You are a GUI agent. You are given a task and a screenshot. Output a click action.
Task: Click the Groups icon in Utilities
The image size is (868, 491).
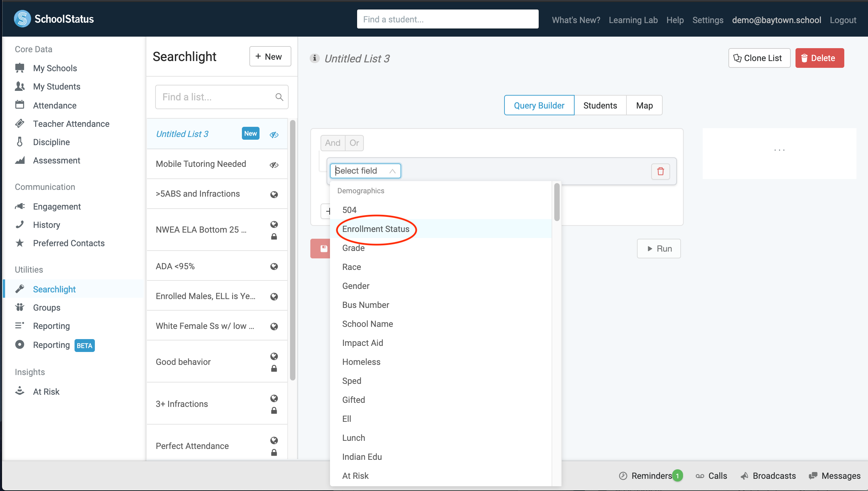20,307
